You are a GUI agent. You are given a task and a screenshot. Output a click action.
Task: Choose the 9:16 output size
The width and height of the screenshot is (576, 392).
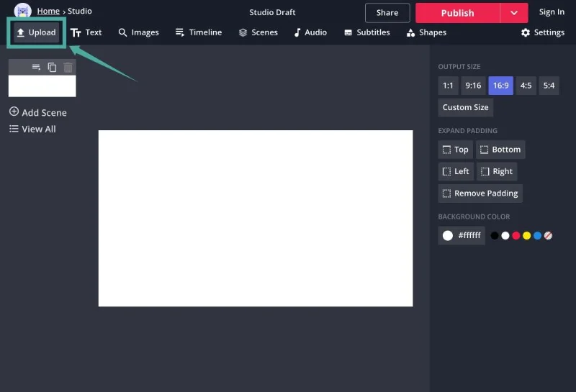point(473,86)
